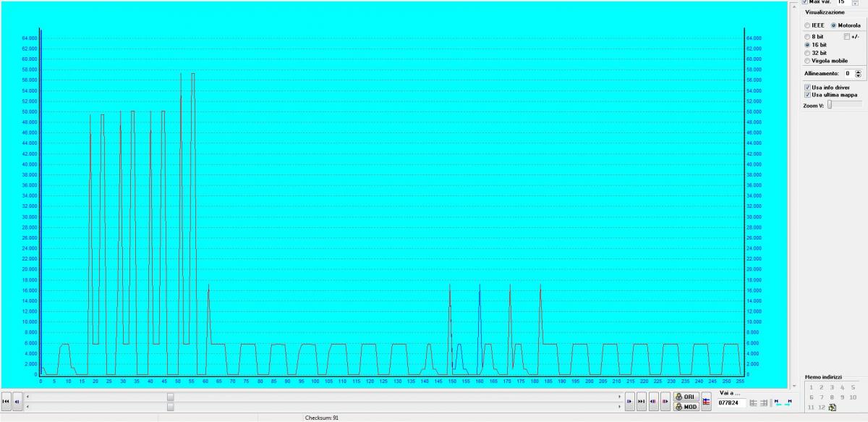Select memo address slot 5
868x422 pixels.
pyautogui.click(x=853, y=387)
